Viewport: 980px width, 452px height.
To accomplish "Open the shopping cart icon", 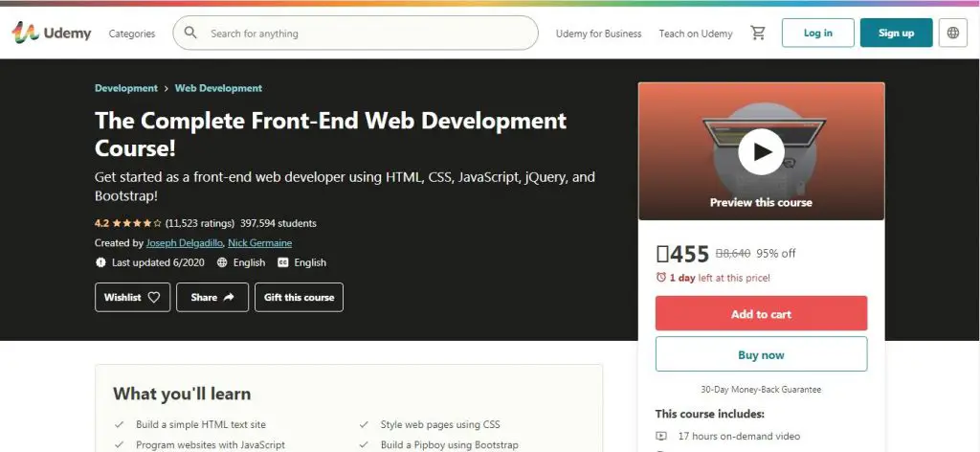I will pyautogui.click(x=758, y=34).
